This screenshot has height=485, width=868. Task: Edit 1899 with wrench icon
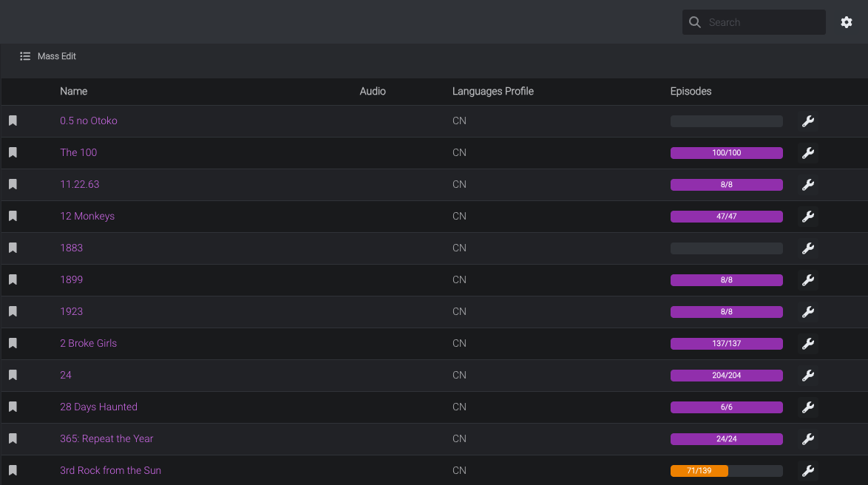807,280
